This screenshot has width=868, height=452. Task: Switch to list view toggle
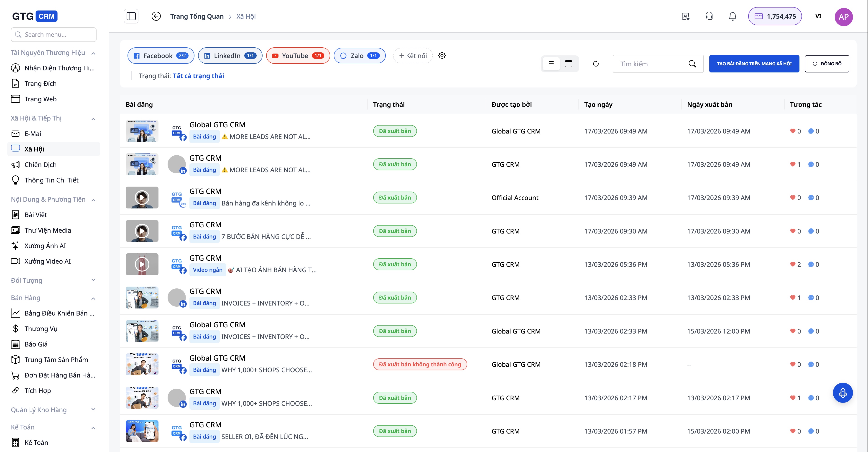(x=551, y=64)
